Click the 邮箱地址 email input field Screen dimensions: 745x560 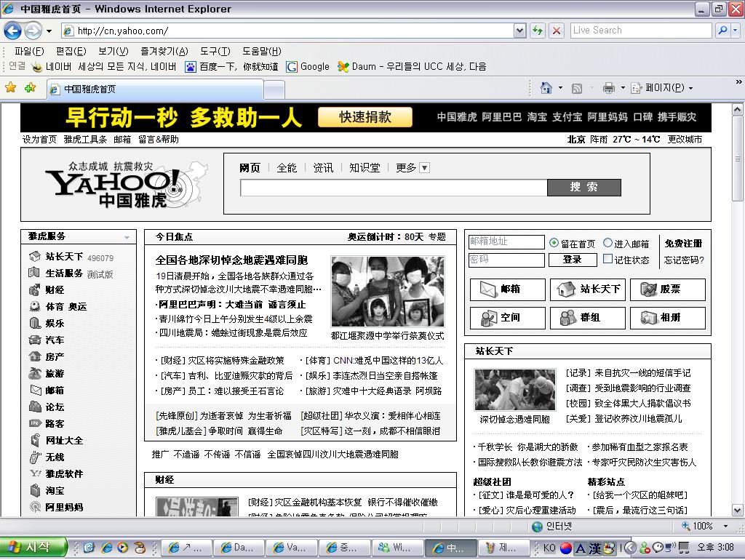[506, 241]
